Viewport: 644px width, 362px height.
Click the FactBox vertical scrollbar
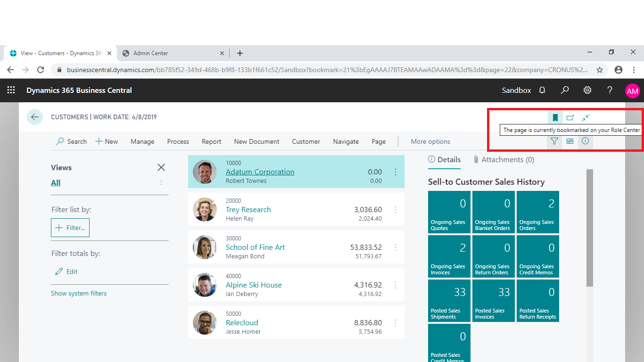tap(590, 228)
